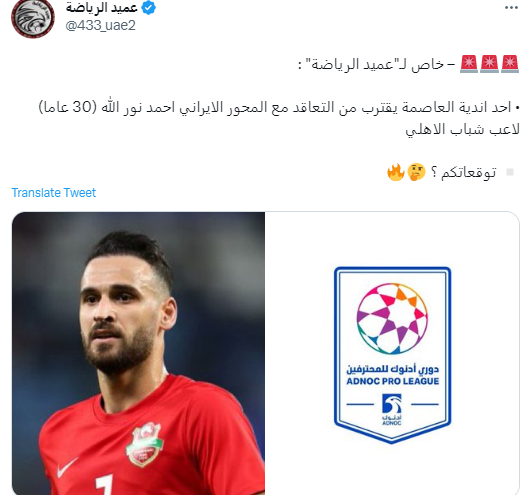The image size is (529, 495).
Task: Click the colorful ball emblem in logo
Action: point(392,319)
